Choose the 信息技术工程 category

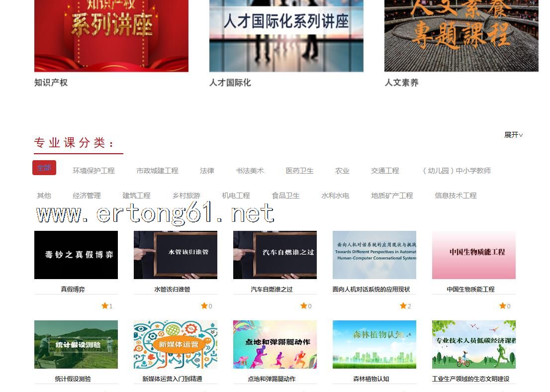[x=456, y=196]
